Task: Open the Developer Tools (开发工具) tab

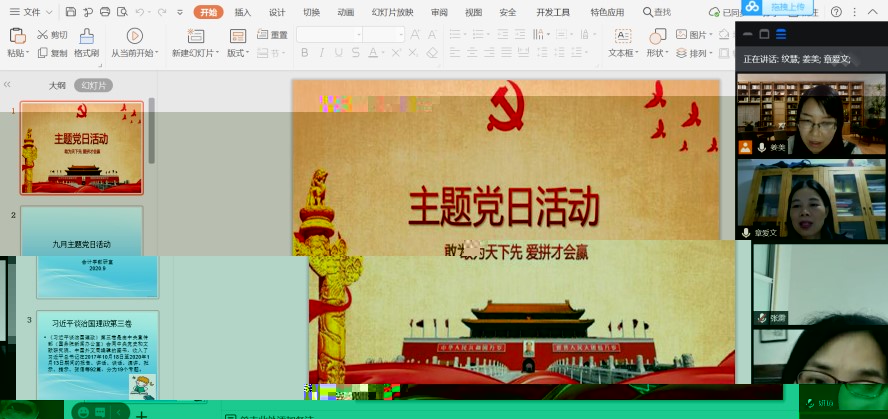Action: pos(553,12)
